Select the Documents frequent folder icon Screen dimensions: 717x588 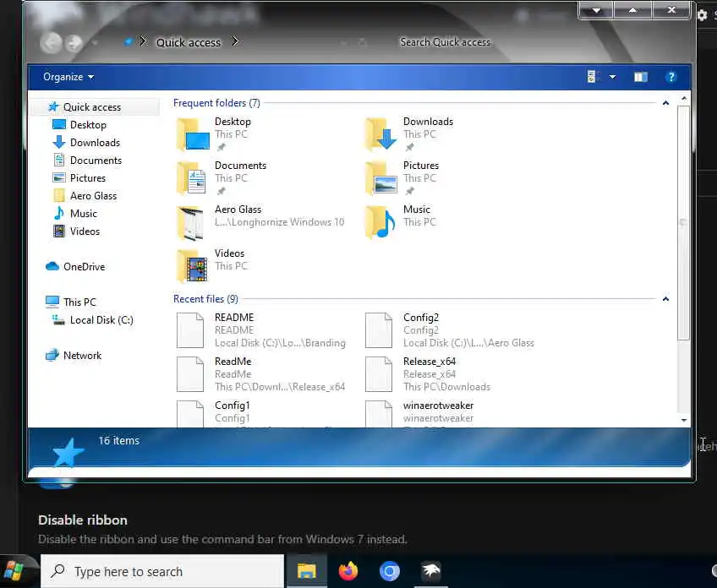point(193,178)
